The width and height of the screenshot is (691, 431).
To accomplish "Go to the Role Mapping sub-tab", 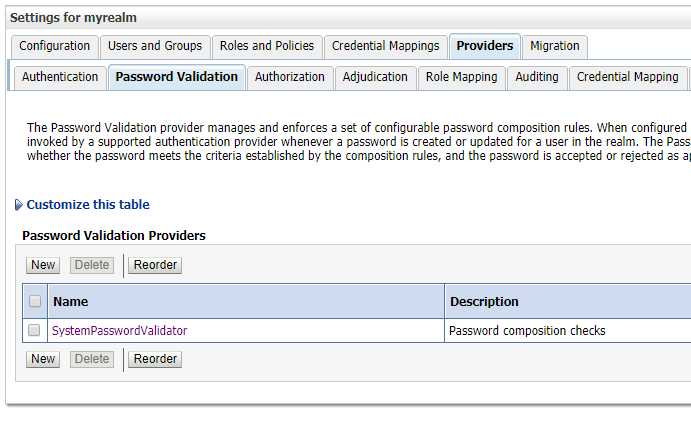I will click(x=461, y=77).
